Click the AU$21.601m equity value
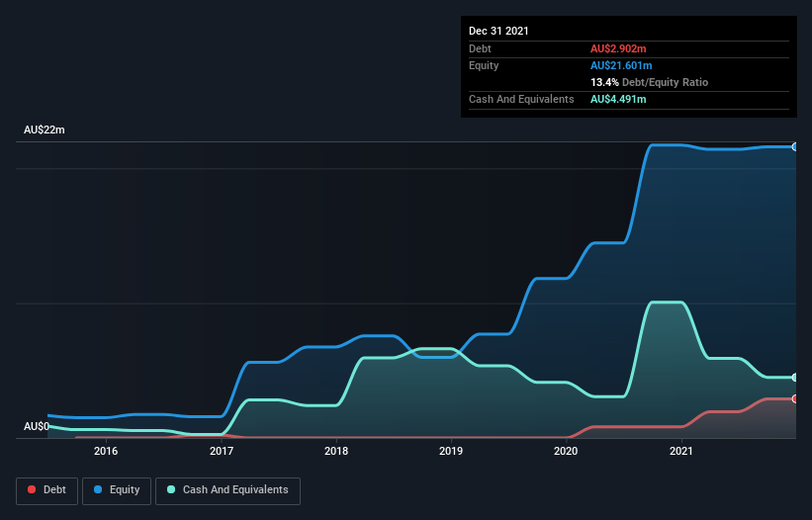Screen dimensions: 812x520 (x=621, y=65)
